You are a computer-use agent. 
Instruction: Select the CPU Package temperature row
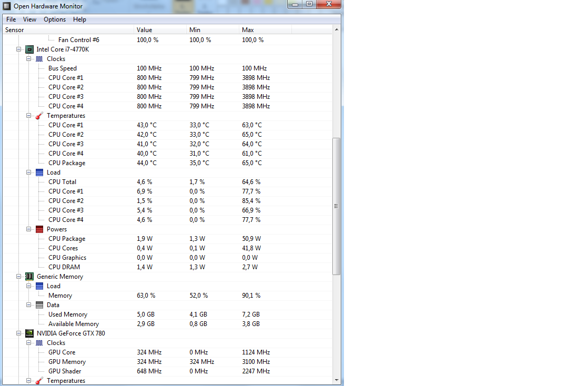[x=167, y=163]
